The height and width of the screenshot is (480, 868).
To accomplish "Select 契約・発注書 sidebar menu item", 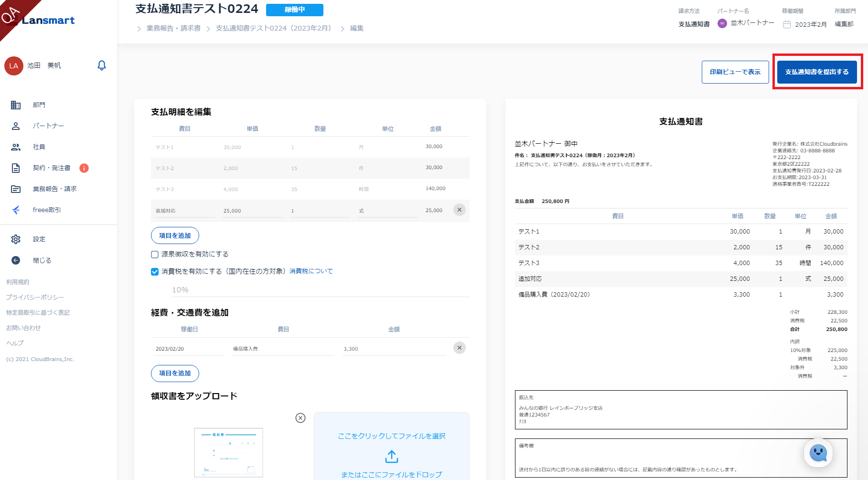I will [x=51, y=168].
